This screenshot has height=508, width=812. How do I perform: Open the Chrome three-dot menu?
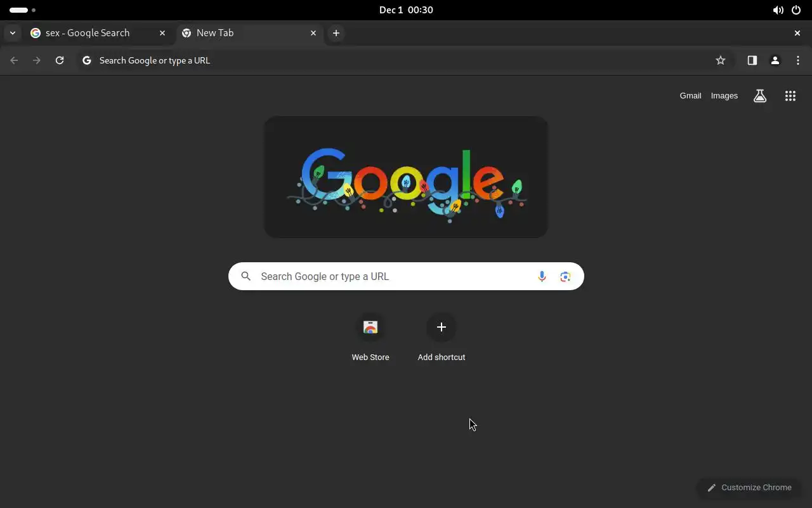(798, 60)
